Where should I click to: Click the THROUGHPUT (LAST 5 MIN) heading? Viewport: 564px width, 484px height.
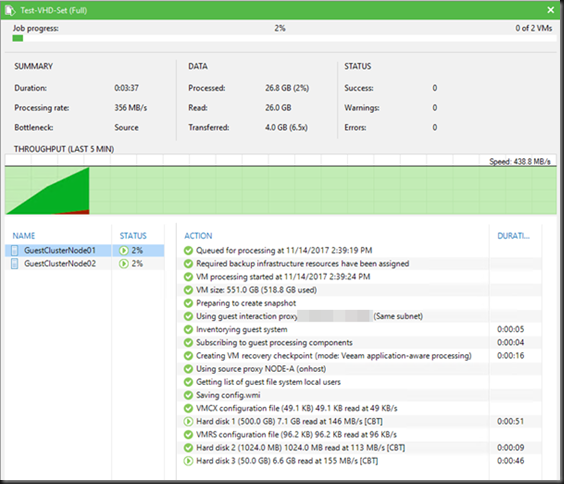point(64,149)
